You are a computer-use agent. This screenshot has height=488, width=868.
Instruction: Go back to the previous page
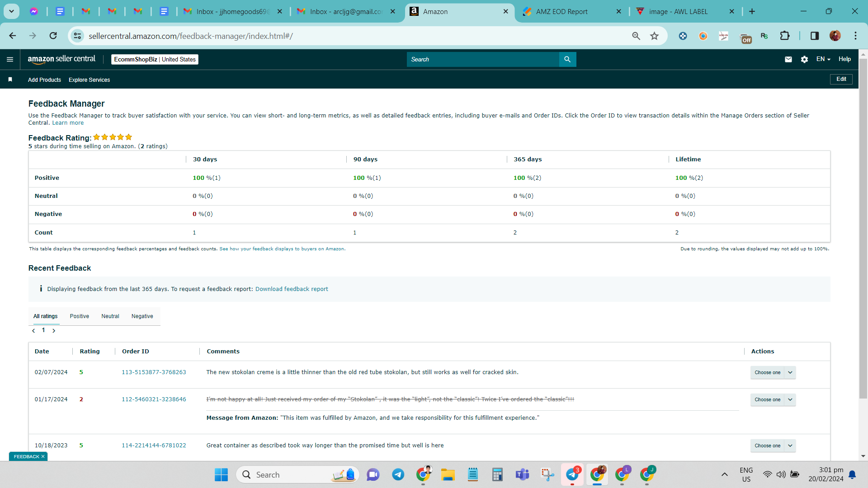pos(13,36)
